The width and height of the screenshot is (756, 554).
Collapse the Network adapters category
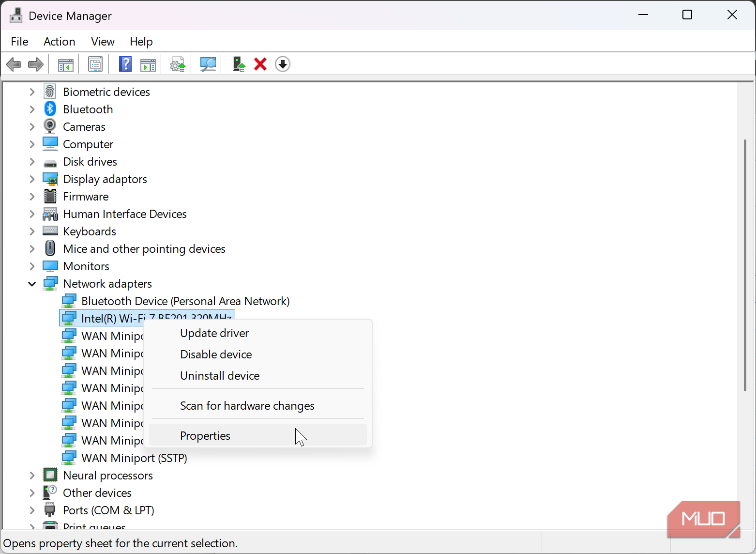click(32, 284)
